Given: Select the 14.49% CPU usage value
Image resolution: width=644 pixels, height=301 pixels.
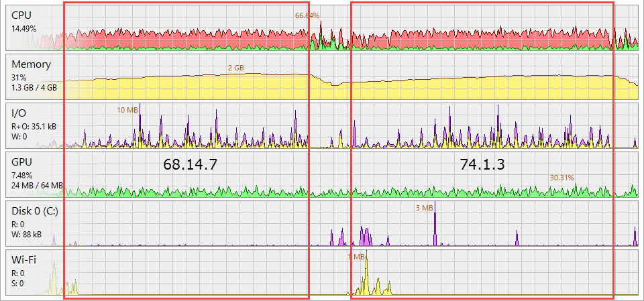Looking at the screenshot, I should click(x=24, y=29).
